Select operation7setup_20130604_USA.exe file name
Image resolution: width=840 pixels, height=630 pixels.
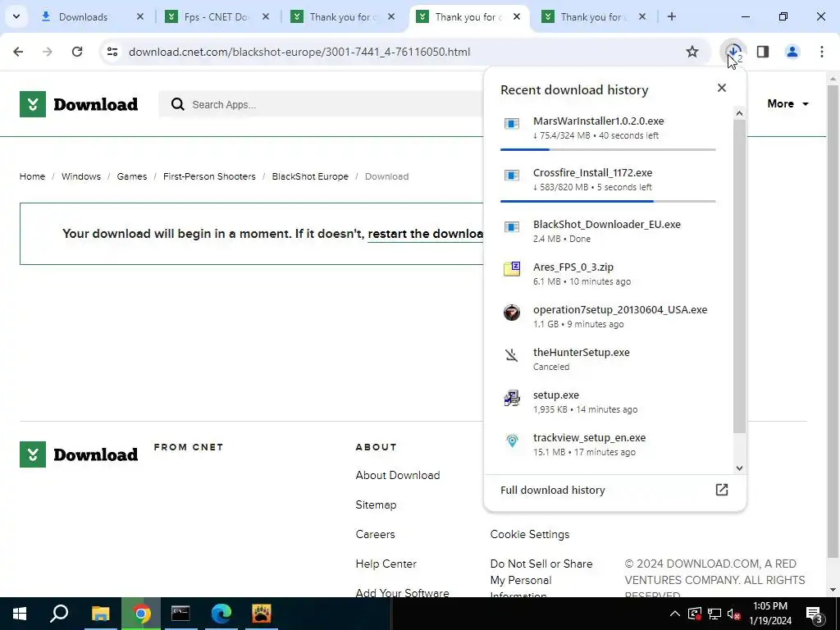tap(620, 309)
